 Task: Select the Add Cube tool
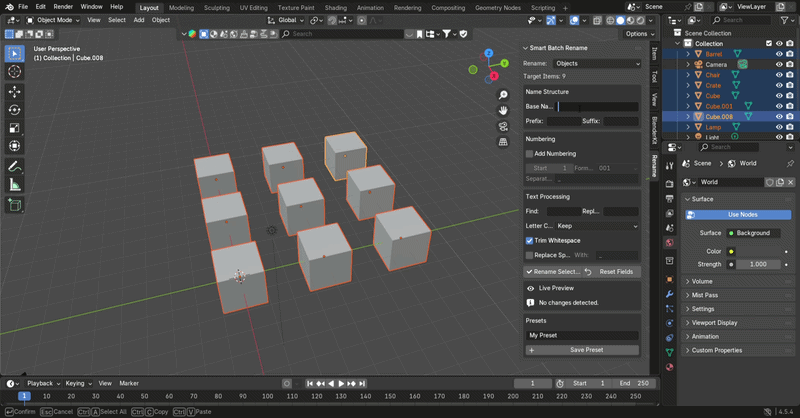[x=14, y=205]
